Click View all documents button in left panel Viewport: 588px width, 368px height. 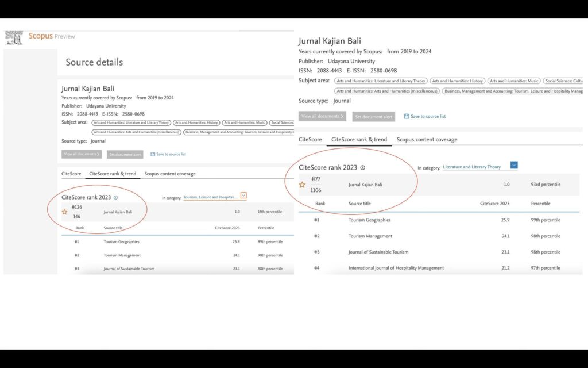[82, 154]
